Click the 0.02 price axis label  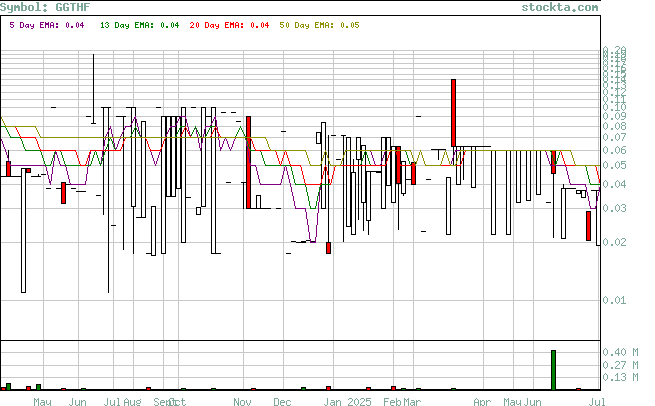tap(614, 242)
